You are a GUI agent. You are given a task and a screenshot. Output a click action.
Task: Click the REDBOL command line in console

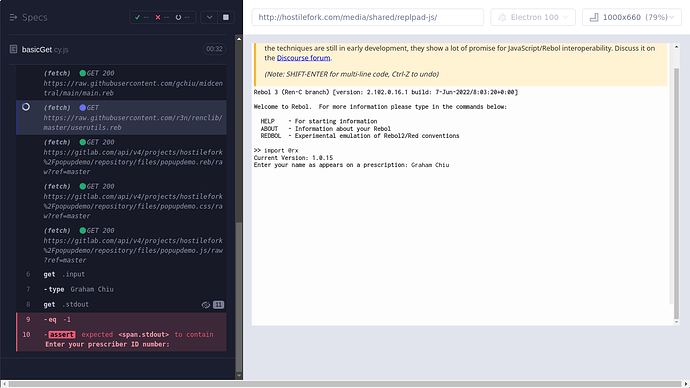(360, 136)
